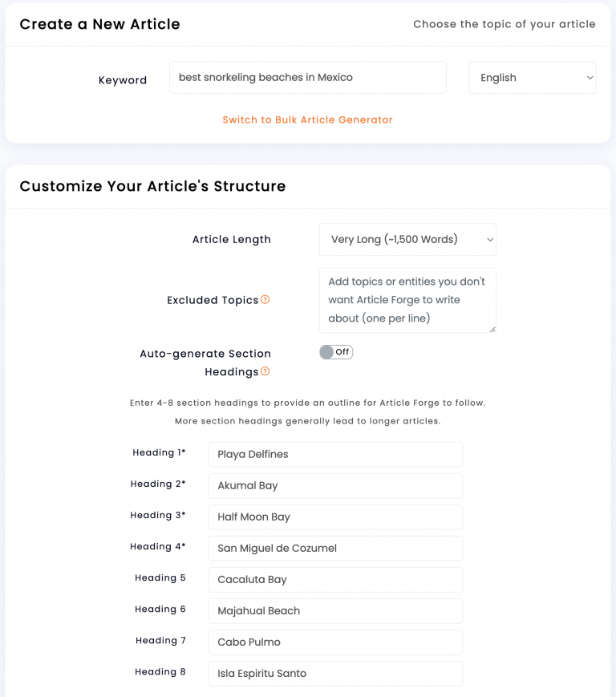Select the Half Moon Bay heading field

pos(334,517)
